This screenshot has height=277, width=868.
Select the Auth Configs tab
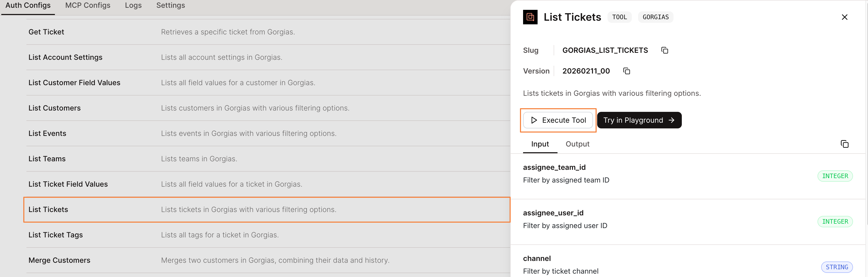[28, 5]
